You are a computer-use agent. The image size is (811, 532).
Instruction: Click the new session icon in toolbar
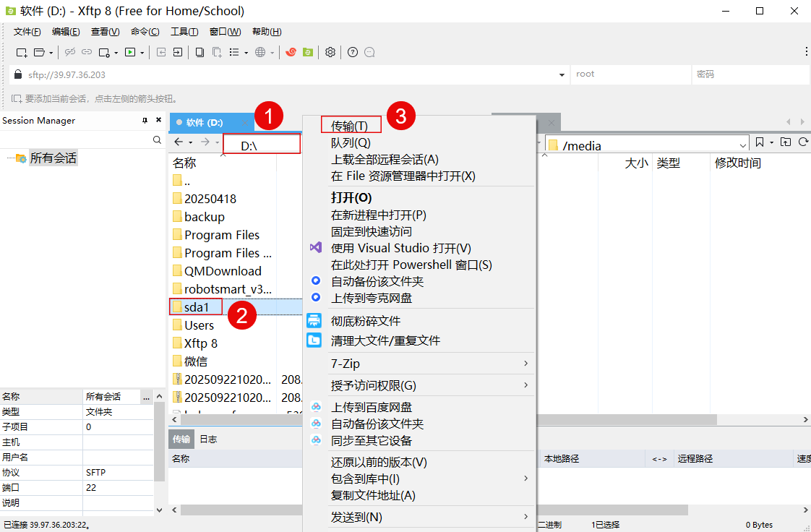pyautogui.click(x=22, y=52)
